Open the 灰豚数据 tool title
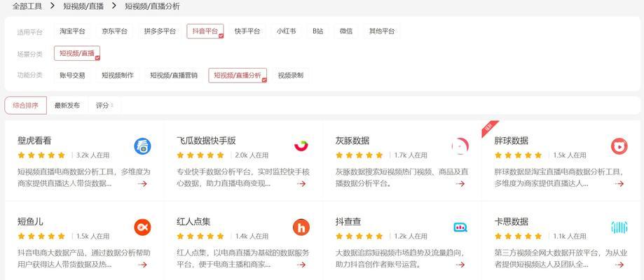644x280 pixels. coord(352,141)
